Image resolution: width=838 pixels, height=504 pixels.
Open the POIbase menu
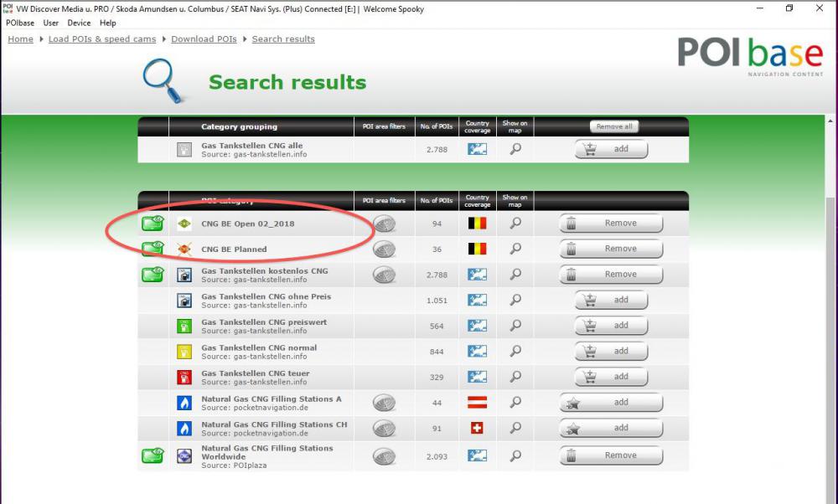pos(20,23)
